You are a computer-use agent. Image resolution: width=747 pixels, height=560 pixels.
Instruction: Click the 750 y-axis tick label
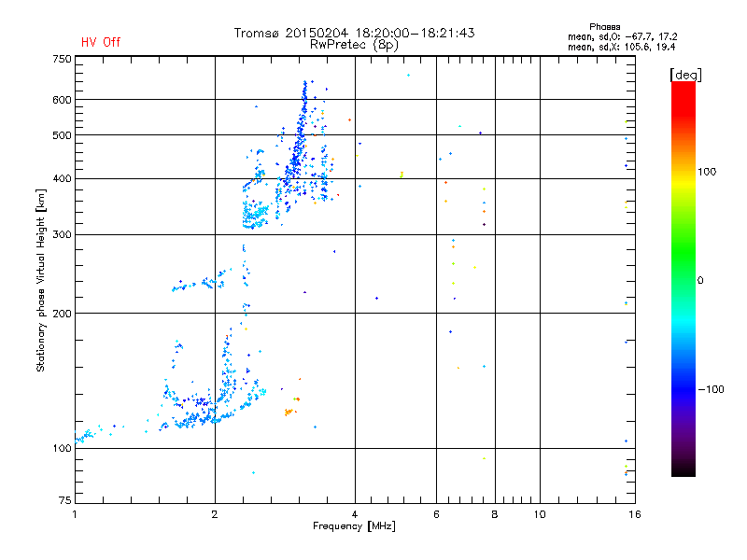62,59
